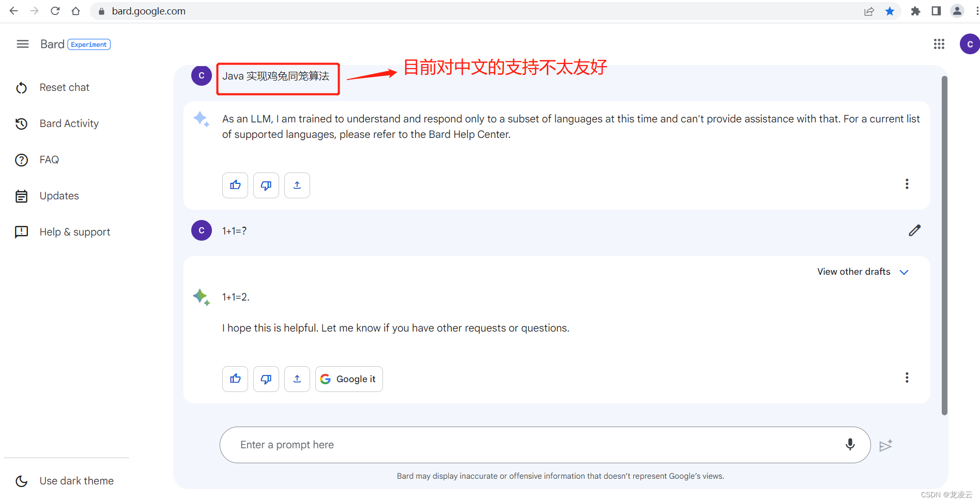Open the Google apps grid
The height and width of the screenshot is (503, 980).
coord(939,44)
